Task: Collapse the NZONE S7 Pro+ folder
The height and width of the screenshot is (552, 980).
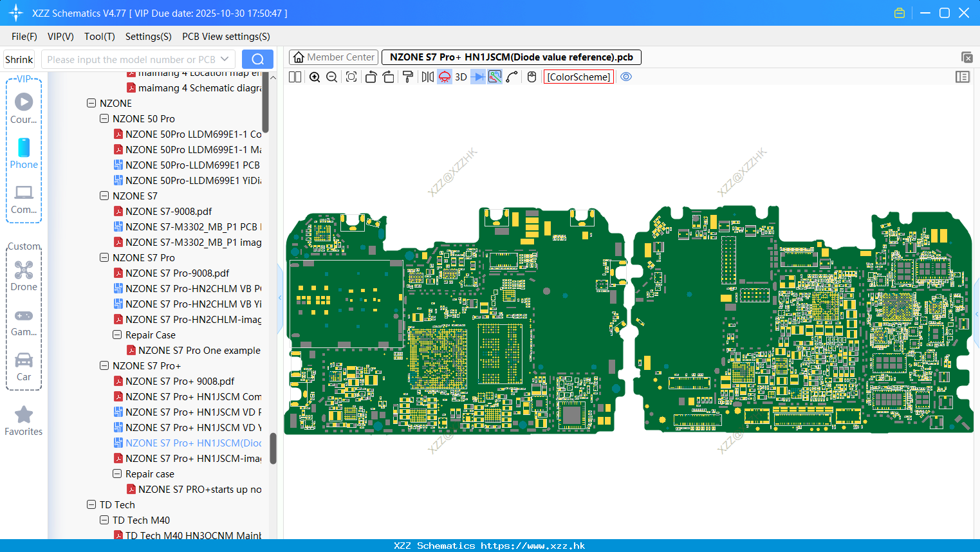Action: 104,365
